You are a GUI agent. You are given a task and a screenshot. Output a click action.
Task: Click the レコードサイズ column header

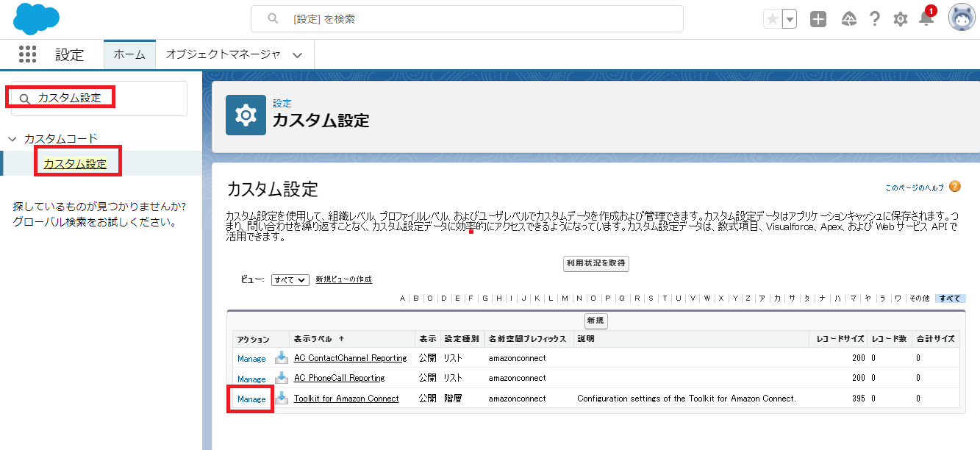click(x=840, y=339)
